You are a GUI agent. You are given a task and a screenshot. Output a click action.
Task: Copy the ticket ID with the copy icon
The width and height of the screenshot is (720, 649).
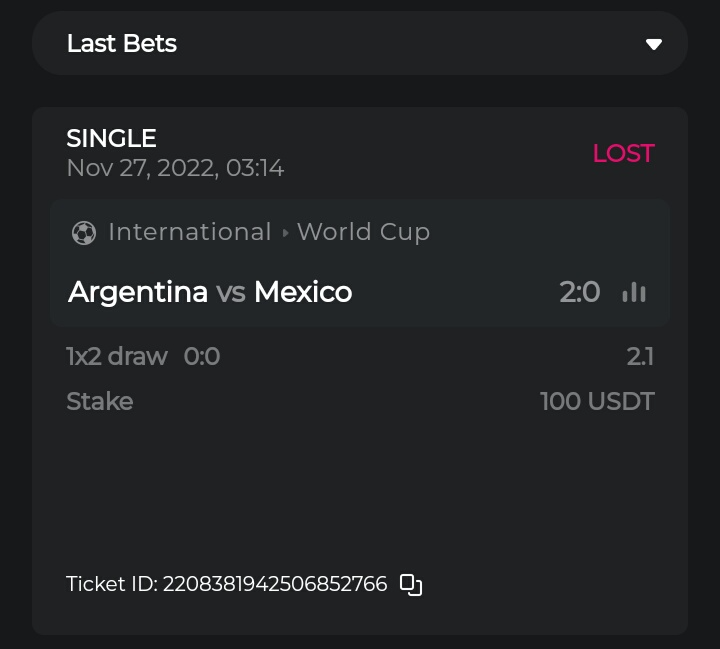pyautogui.click(x=411, y=585)
